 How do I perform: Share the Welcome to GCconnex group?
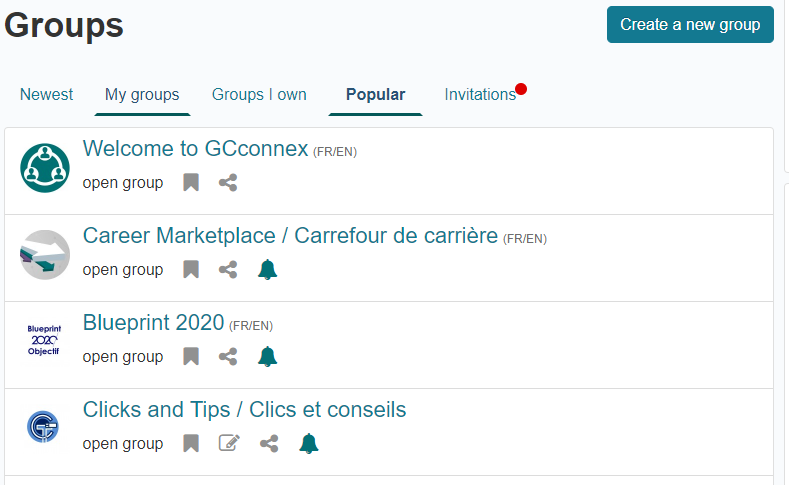(x=228, y=182)
